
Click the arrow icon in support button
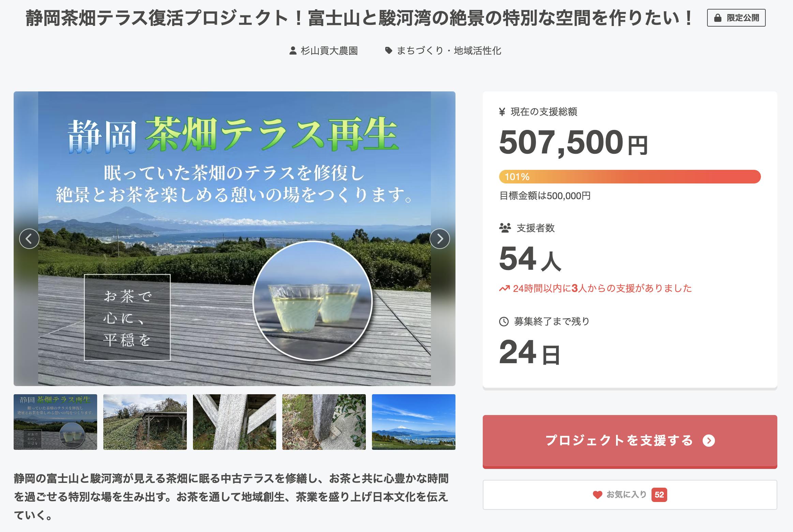(x=709, y=441)
